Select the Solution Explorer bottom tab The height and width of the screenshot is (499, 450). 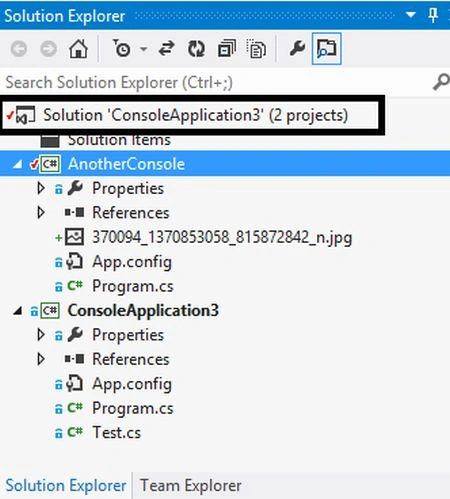66,485
